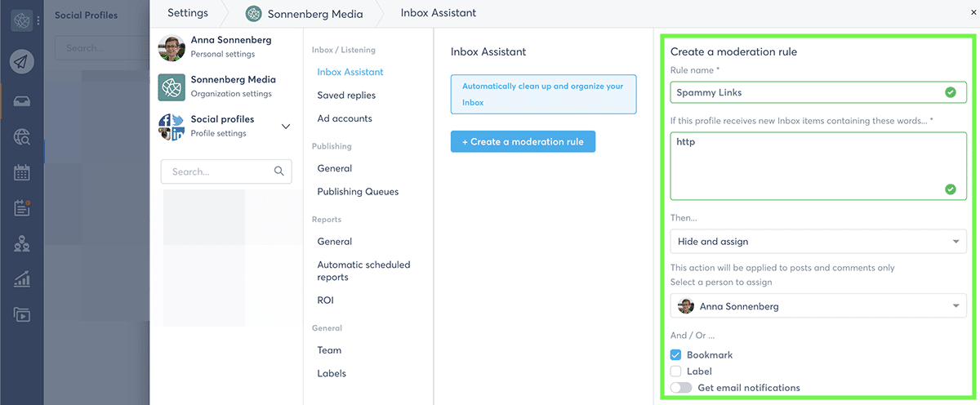Screen dimensions: 980x405
Task: Open the calendar icon in left sidebar
Action: 23,173
